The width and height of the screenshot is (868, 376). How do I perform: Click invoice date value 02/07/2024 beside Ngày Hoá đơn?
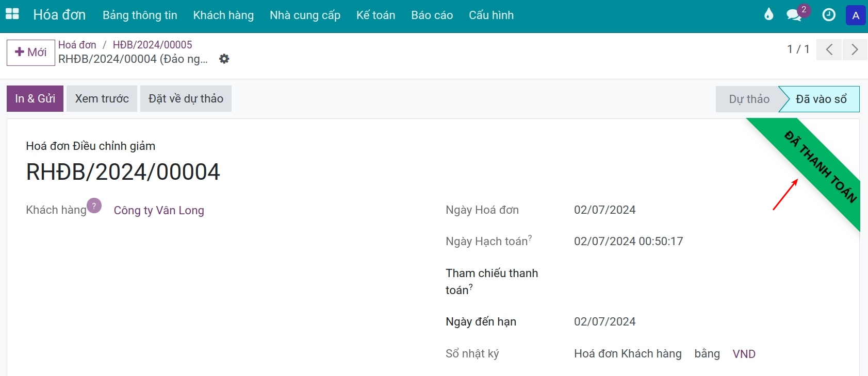click(604, 210)
